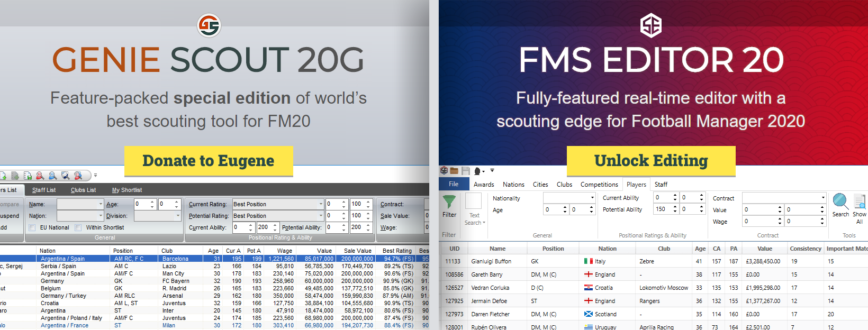Open the Text Search dropdown
This screenshot has width=868, height=330.
tap(474, 219)
